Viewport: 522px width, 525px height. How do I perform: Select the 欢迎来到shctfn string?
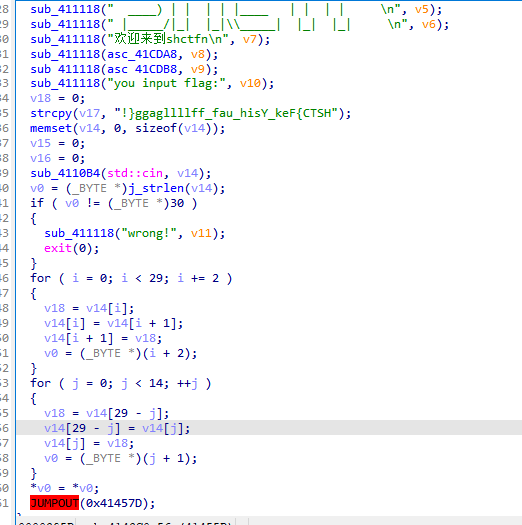tap(168, 39)
